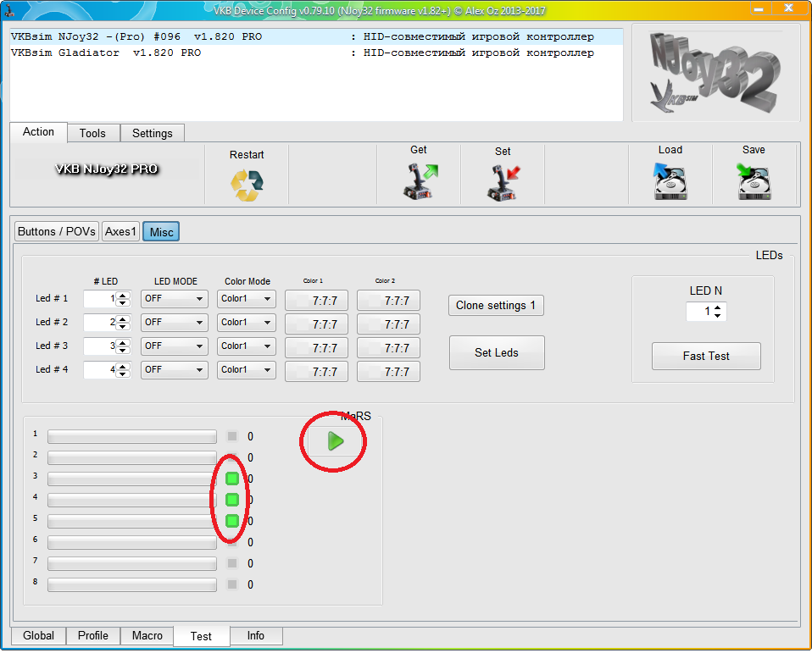
Task: Open the Settings tab
Action: (153, 133)
